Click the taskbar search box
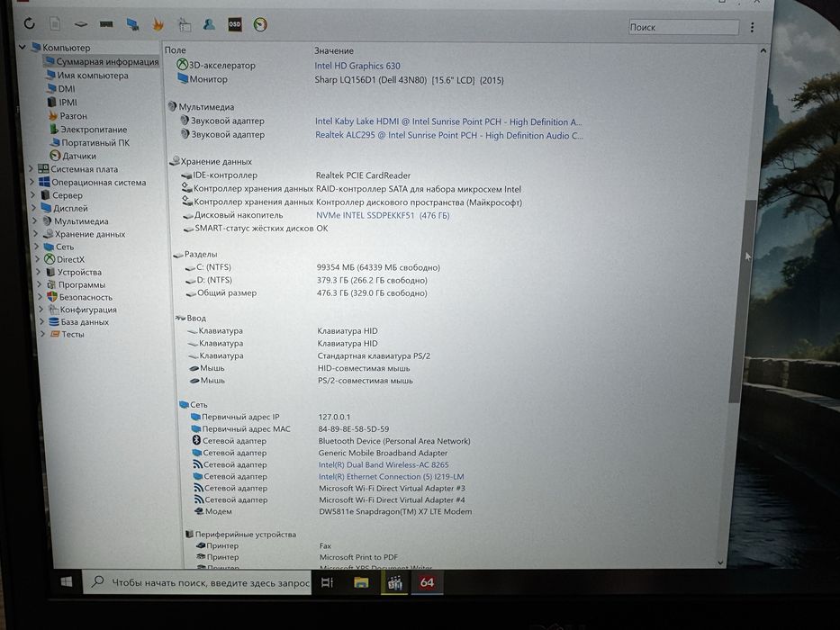 197,582
